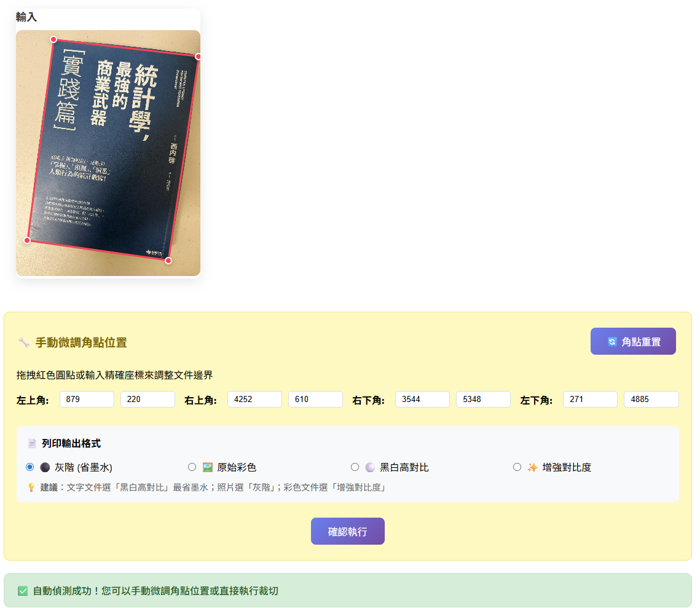This screenshot has height=608, width=700.
Task: Select the 原始彩色 radio button
Action: (192, 467)
